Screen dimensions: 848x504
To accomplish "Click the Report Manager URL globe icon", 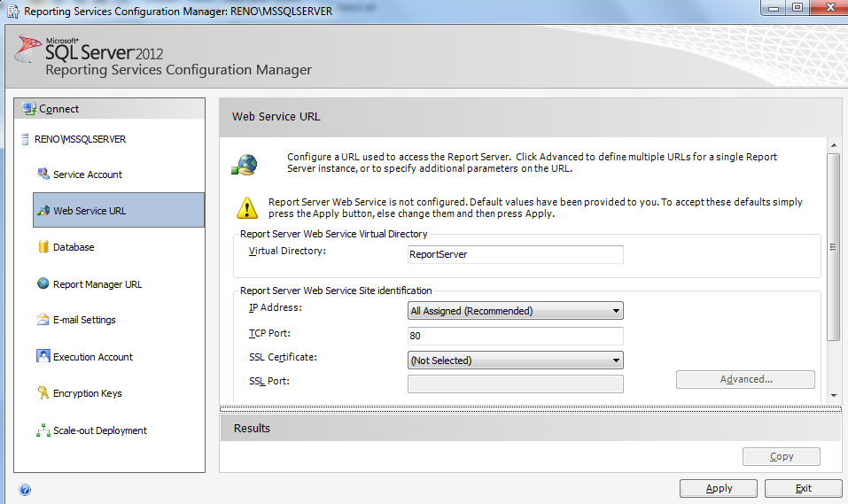I will pyautogui.click(x=43, y=283).
